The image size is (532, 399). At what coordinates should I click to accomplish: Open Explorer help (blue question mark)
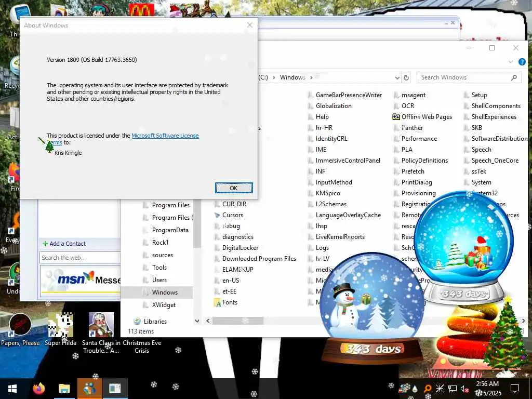[522, 62]
